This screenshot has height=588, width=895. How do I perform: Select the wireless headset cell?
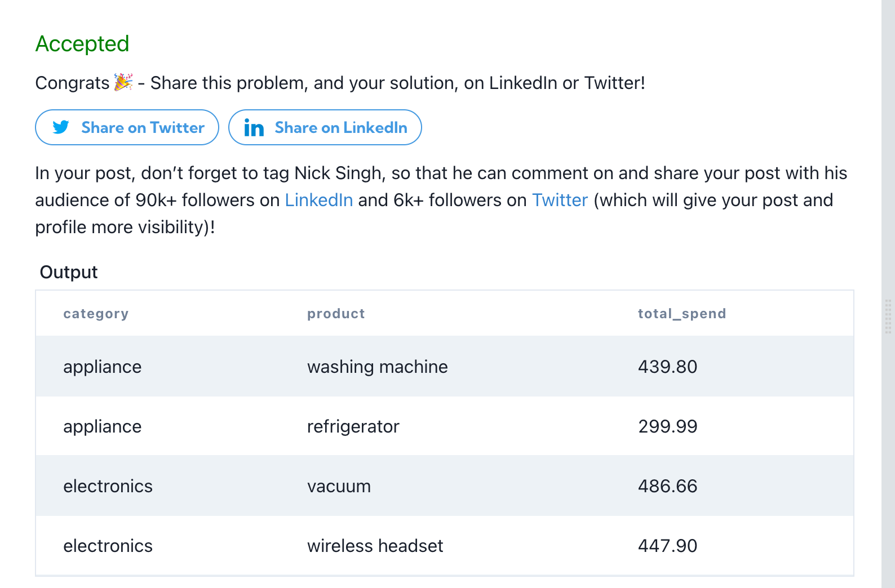tap(375, 546)
